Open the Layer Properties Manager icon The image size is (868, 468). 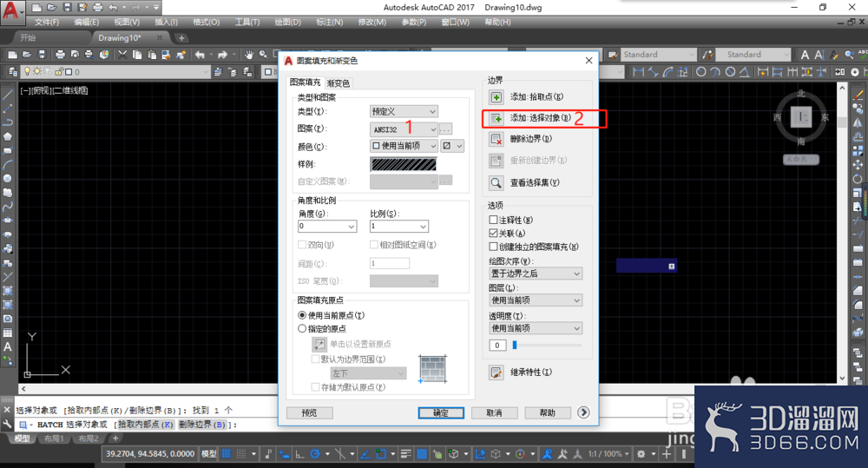[x=13, y=71]
